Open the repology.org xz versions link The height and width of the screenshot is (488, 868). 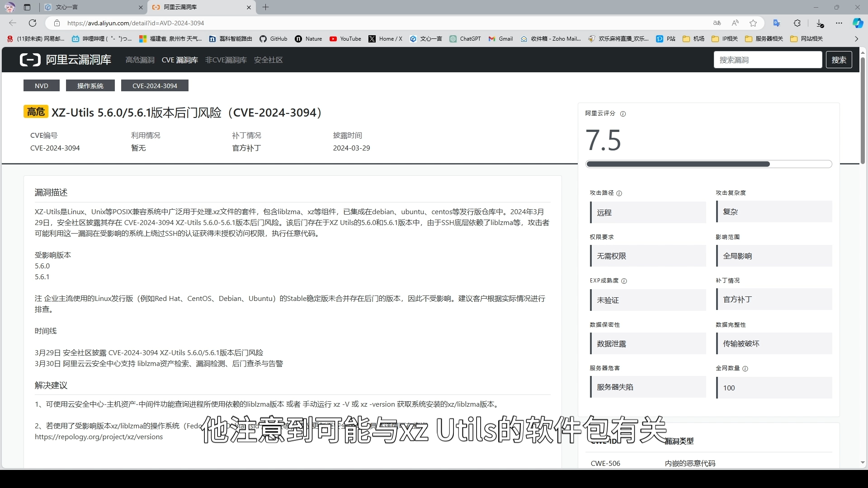pos(99,437)
